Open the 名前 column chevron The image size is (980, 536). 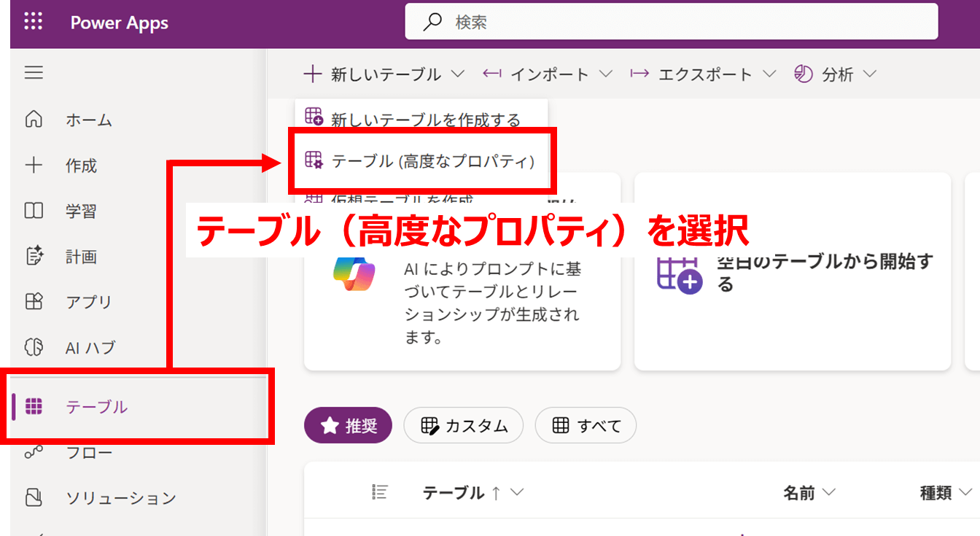(828, 493)
